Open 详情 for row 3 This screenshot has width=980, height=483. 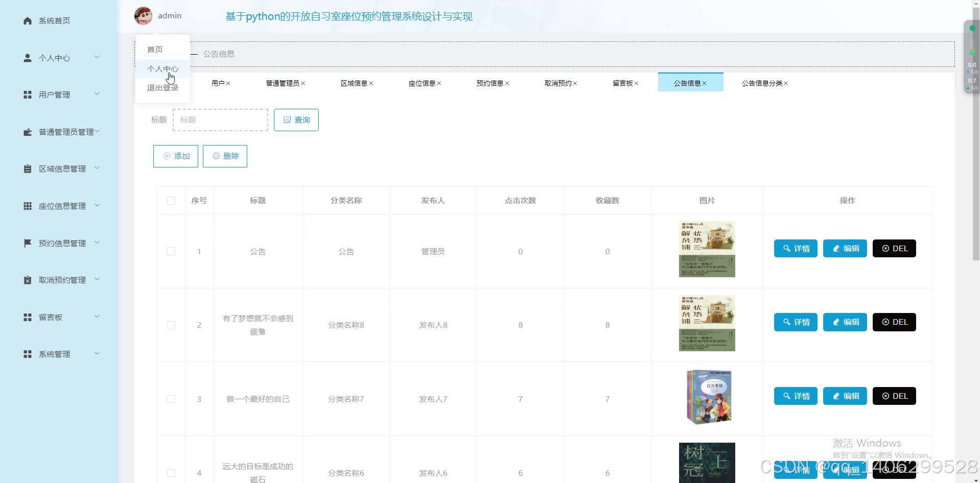(796, 396)
